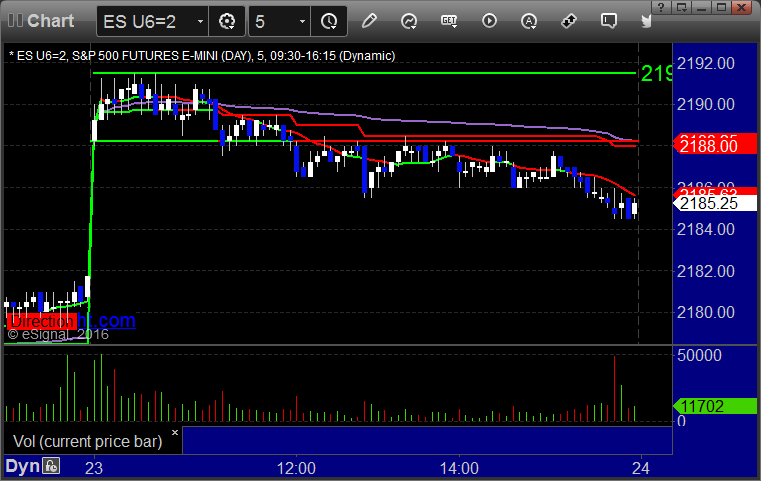Select the pencil drawing tools icon
Viewport: 761px width, 481px height.
point(369,21)
